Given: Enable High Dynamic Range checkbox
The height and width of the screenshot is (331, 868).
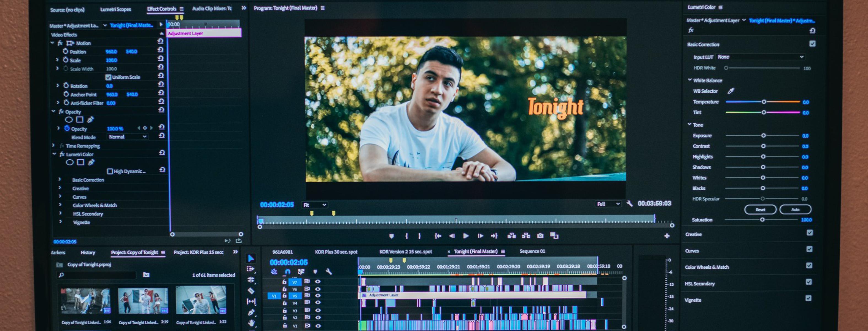Looking at the screenshot, I should click(x=110, y=171).
